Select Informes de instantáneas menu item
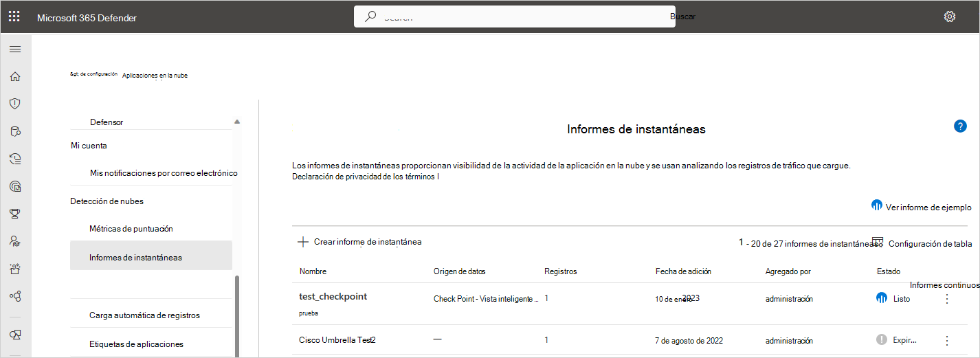The image size is (980, 358). coord(151,256)
